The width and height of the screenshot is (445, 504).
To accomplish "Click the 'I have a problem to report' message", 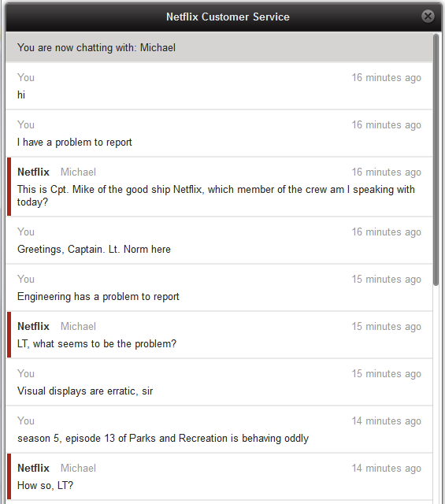I will pyautogui.click(x=75, y=143).
